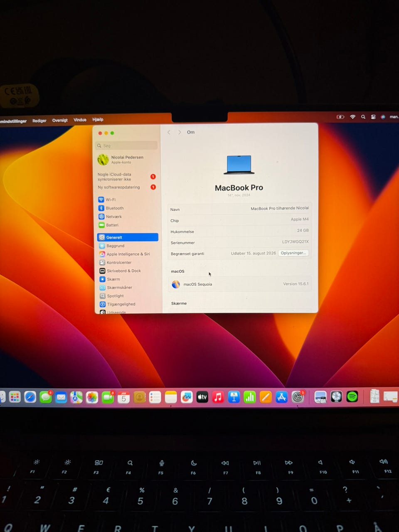Screen dimensions: 399x532
Task: Select Kontrolcenter in the sidebar
Action: 128,262
